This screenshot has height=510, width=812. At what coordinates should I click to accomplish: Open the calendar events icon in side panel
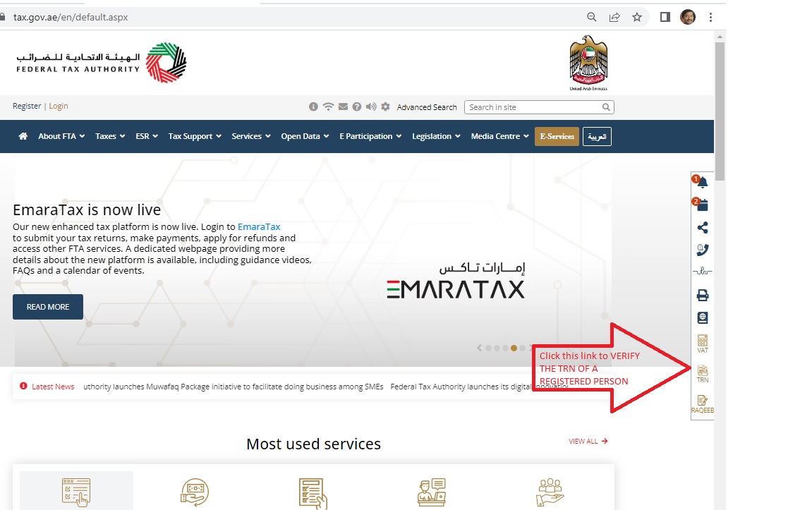pyautogui.click(x=702, y=205)
